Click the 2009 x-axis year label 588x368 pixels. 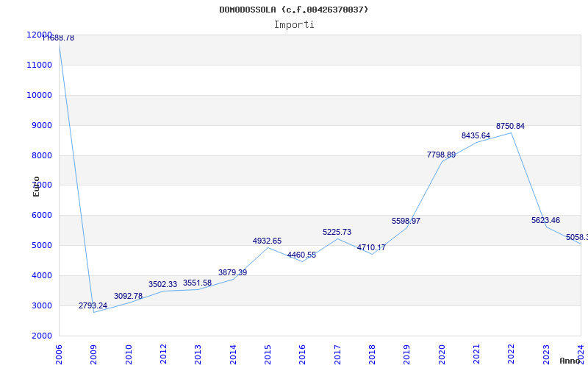point(94,355)
